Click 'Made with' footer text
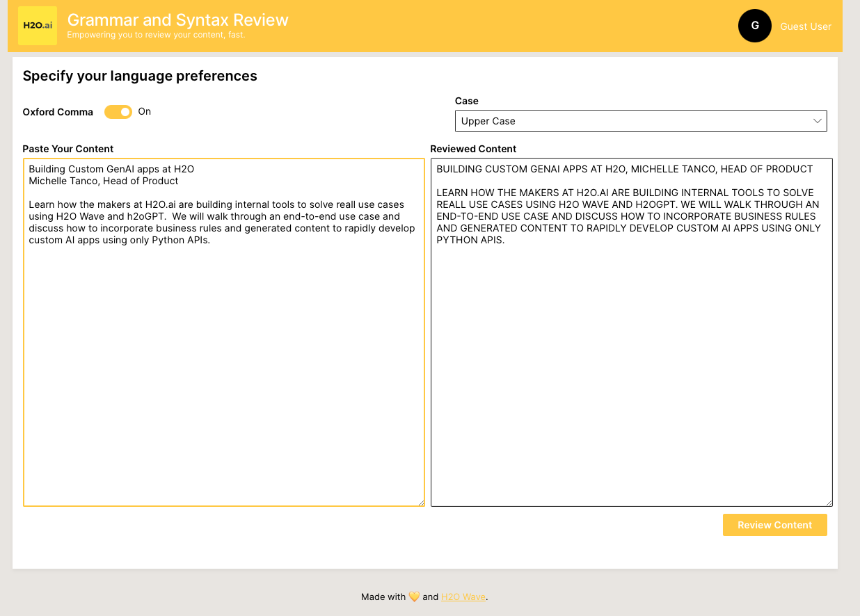This screenshot has height=616, width=860. (383, 597)
